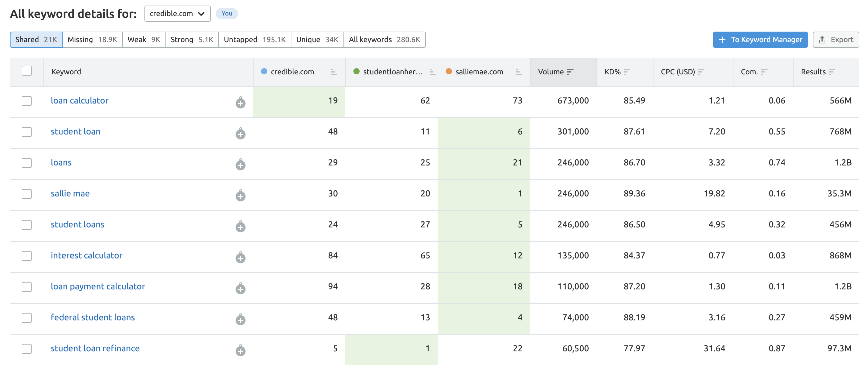Select the 'loans' row checkbox

point(27,163)
